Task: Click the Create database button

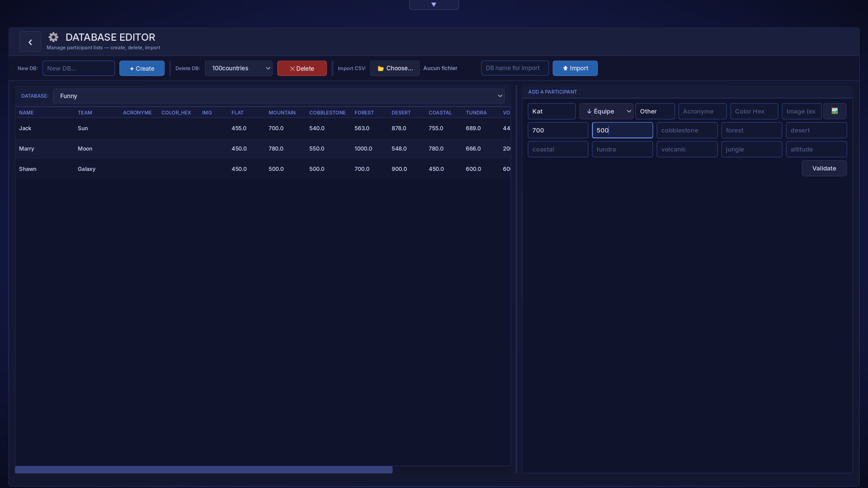Action: [142, 68]
